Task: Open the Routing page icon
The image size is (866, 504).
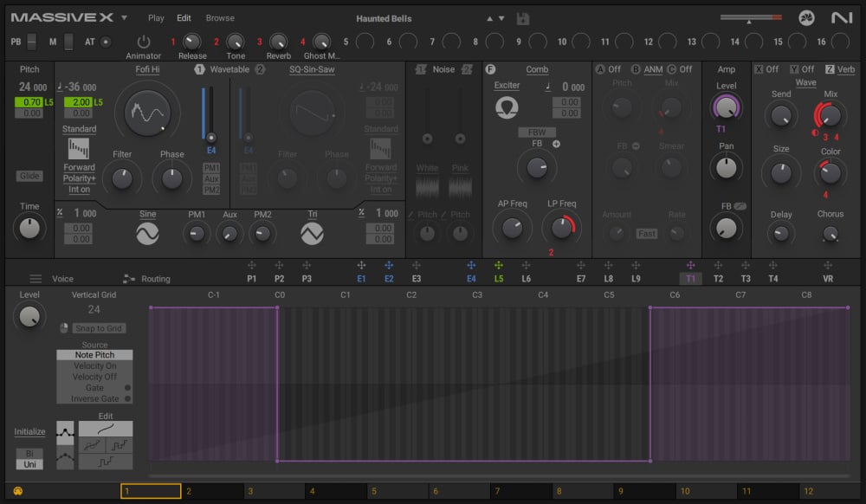Action: [129, 279]
